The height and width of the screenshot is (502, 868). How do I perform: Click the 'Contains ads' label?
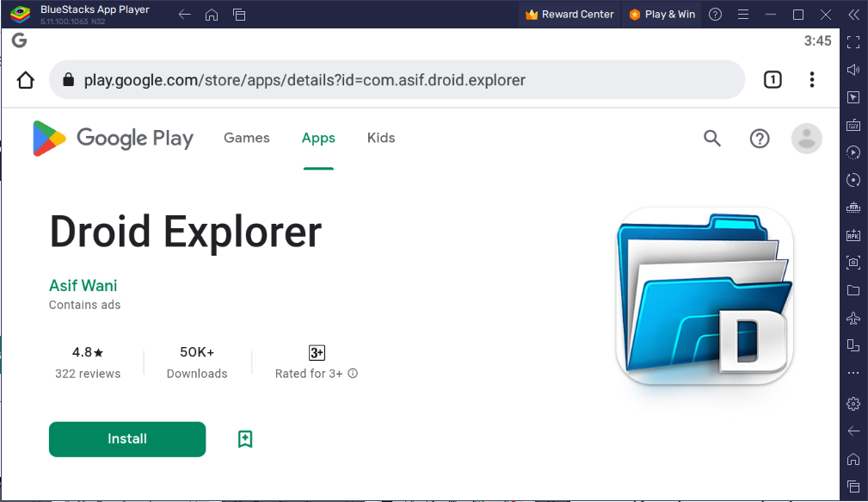coord(84,305)
